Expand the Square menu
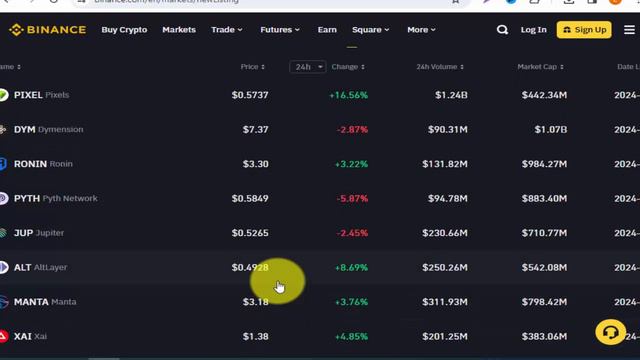 pyautogui.click(x=371, y=30)
